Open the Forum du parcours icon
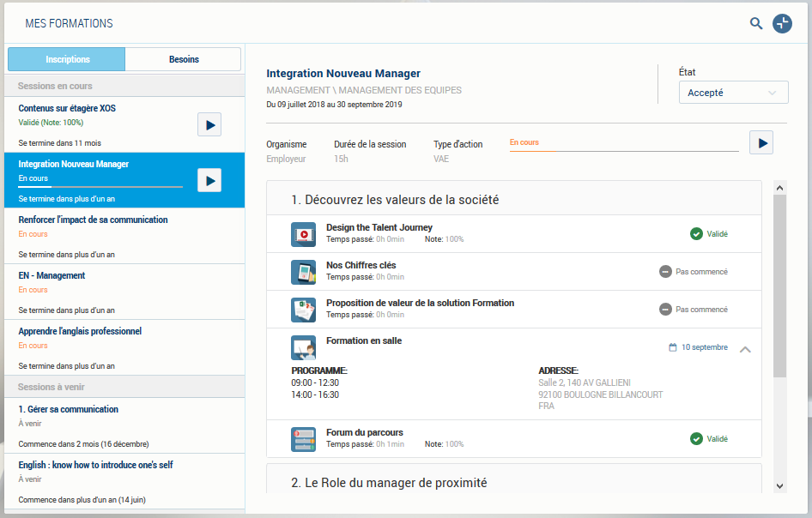The height and width of the screenshot is (518, 812). [x=303, y=438]
